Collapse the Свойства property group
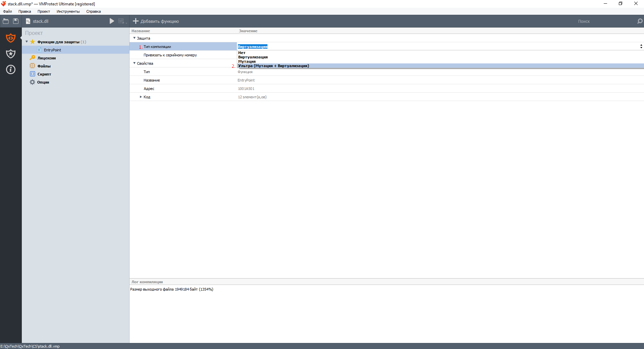The height and width of the screenshot is (349, 644). pyautogui.click(x=134, y=63)
